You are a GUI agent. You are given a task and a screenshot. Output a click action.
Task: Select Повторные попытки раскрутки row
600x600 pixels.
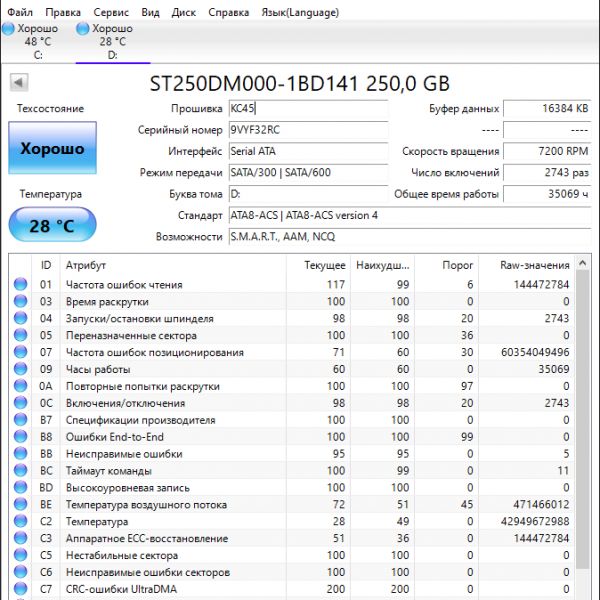tap(292, 386)
